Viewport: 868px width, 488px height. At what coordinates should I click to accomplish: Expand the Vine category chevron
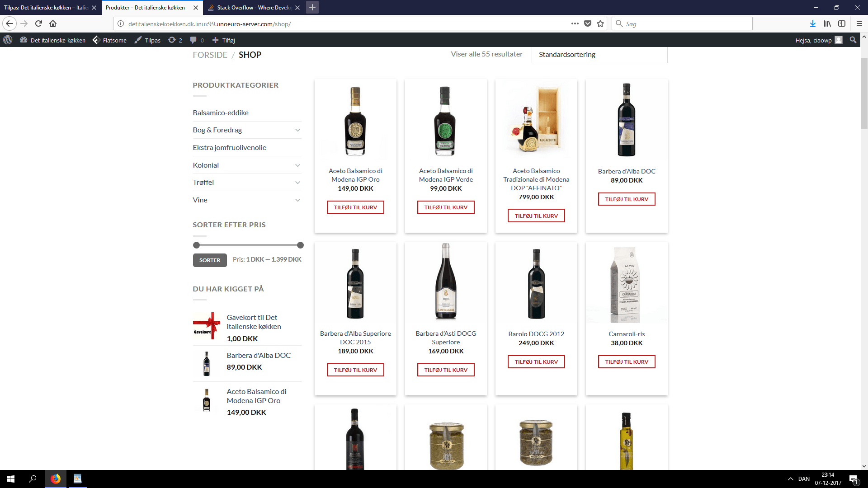point(297,200)
